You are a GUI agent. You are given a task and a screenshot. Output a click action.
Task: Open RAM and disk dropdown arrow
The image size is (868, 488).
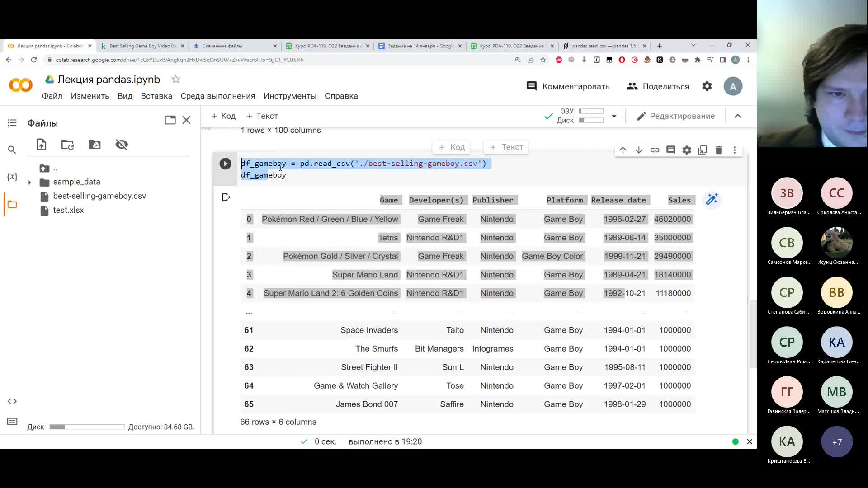tap(614, 116)
